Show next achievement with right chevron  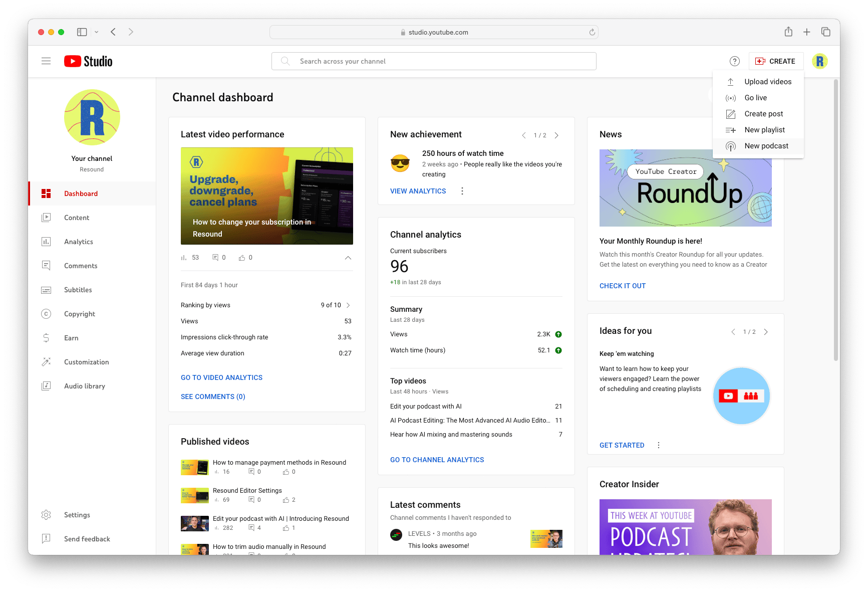coord(556,135)
